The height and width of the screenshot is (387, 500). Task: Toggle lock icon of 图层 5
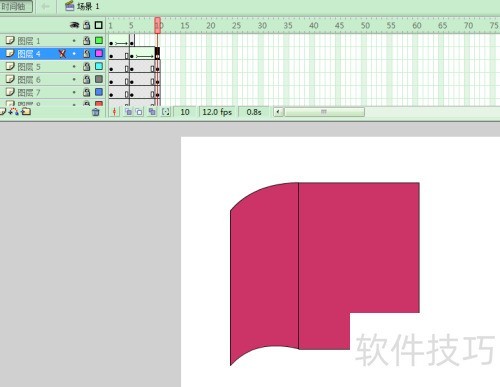(87, 66)
